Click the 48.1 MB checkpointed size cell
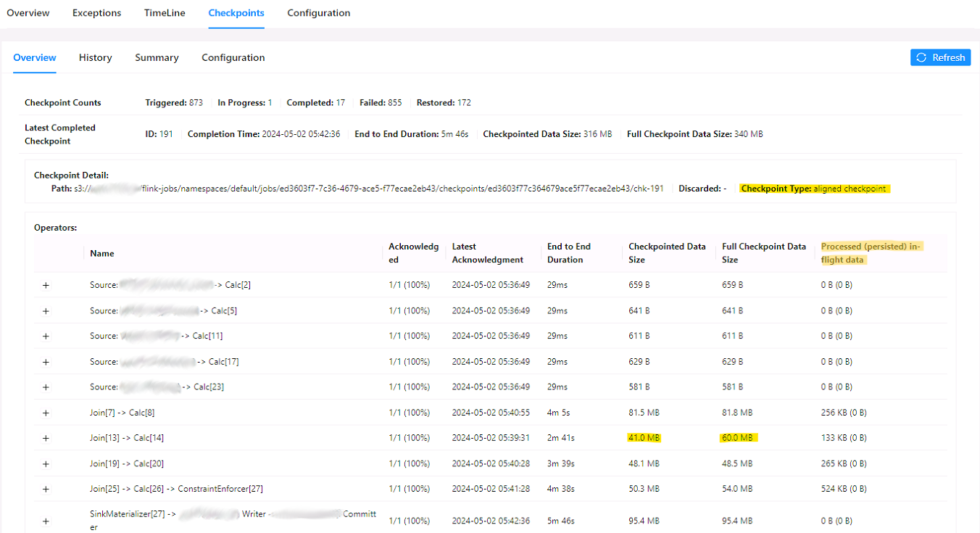 [x=644, y=463]
